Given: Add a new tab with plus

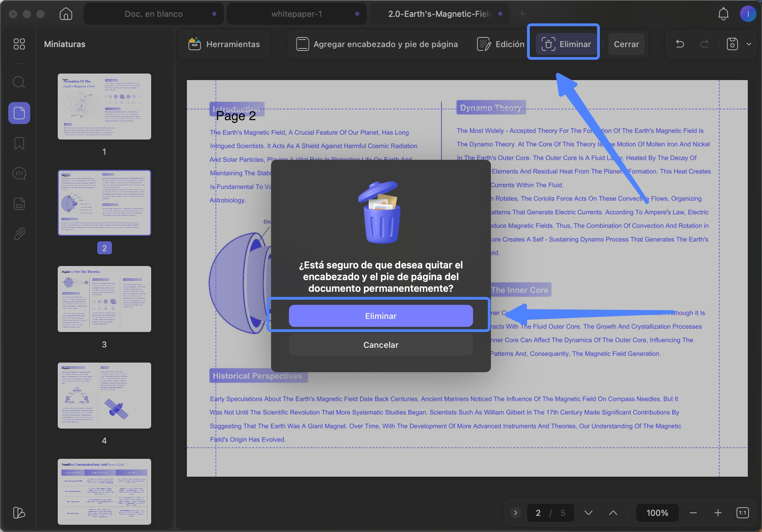Looking at the screenshot, I should pyautogui.click(x=522, y=14).
